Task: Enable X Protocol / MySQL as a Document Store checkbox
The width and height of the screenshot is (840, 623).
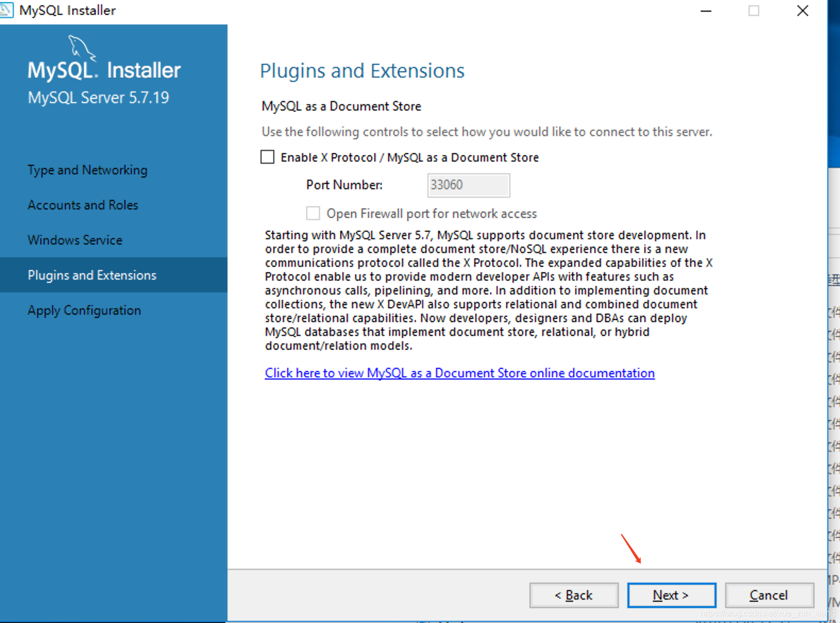Action: point(267,157)
